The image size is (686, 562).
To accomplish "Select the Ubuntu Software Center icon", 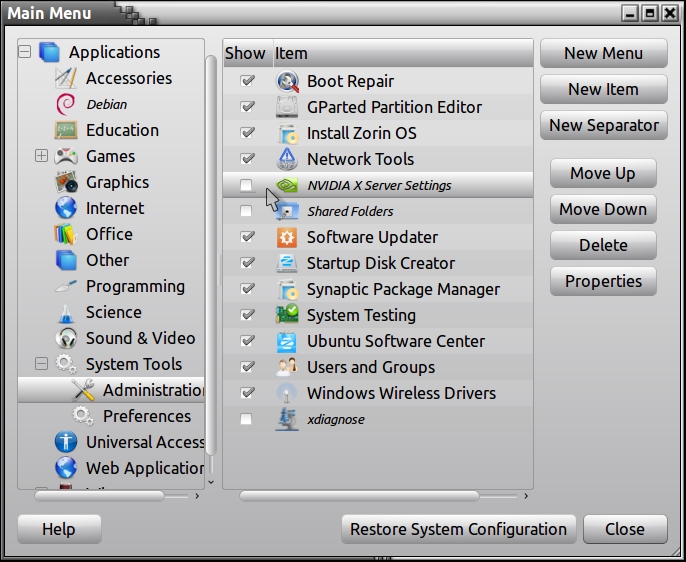I will click(x=287, y=342).
